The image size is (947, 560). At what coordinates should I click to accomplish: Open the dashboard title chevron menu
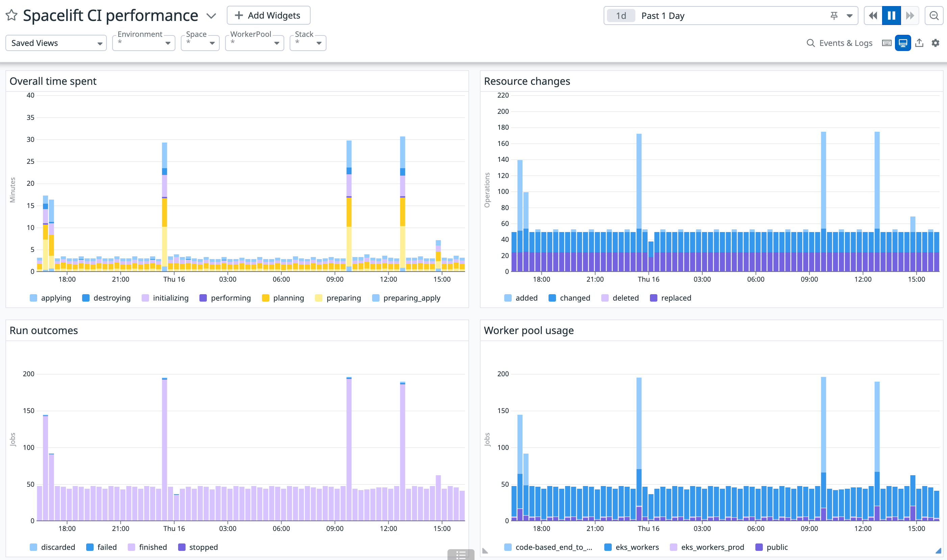(x=211, y=16)
